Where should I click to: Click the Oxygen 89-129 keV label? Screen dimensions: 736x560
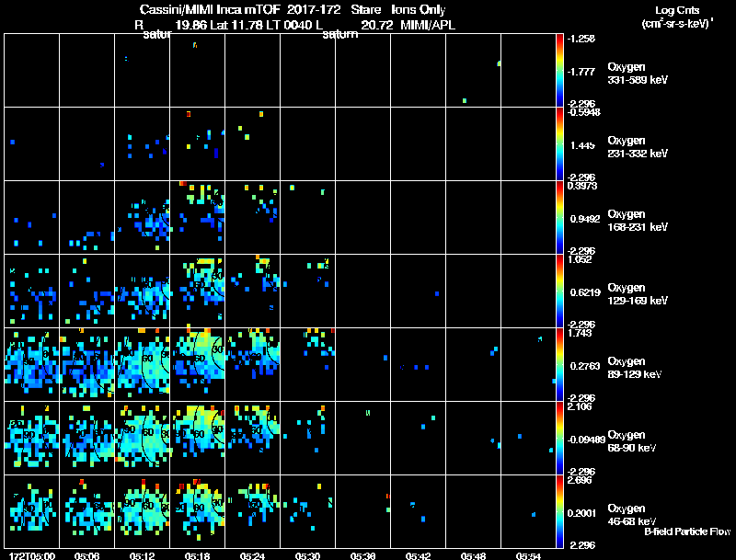[635, 368]
